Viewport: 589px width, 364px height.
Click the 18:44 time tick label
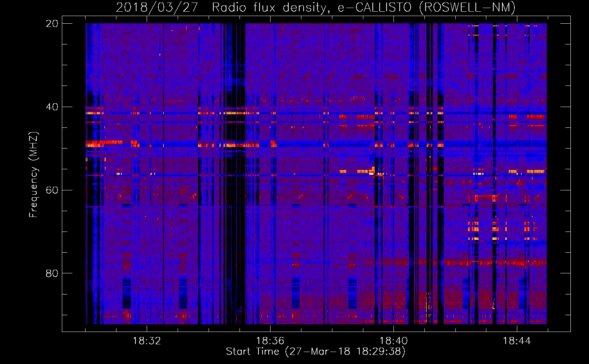coord(517,341)
